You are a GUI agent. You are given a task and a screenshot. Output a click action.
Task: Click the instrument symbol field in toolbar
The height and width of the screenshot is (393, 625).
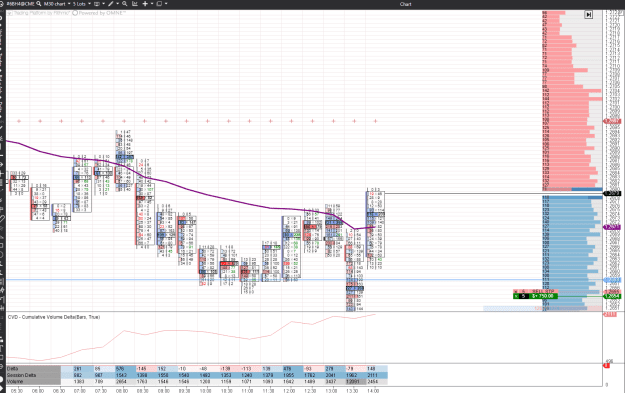click(20, 4)
